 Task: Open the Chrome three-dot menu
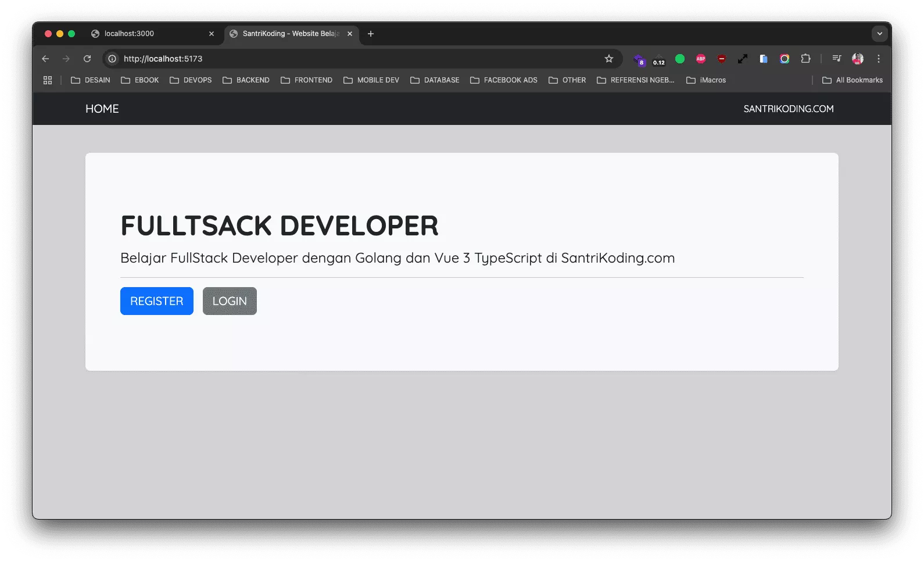pos(879,59)
